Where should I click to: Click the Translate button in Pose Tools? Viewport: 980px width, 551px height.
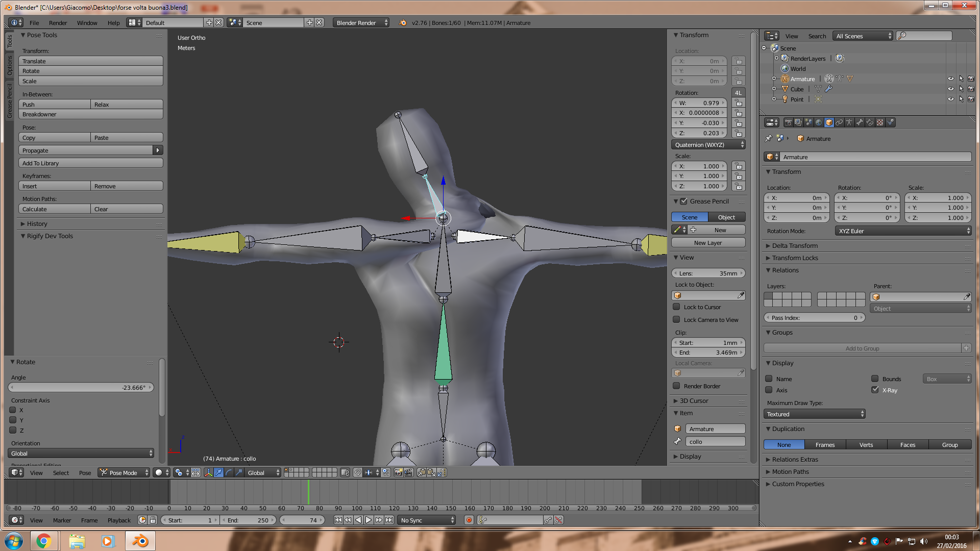tap(91, 61)
